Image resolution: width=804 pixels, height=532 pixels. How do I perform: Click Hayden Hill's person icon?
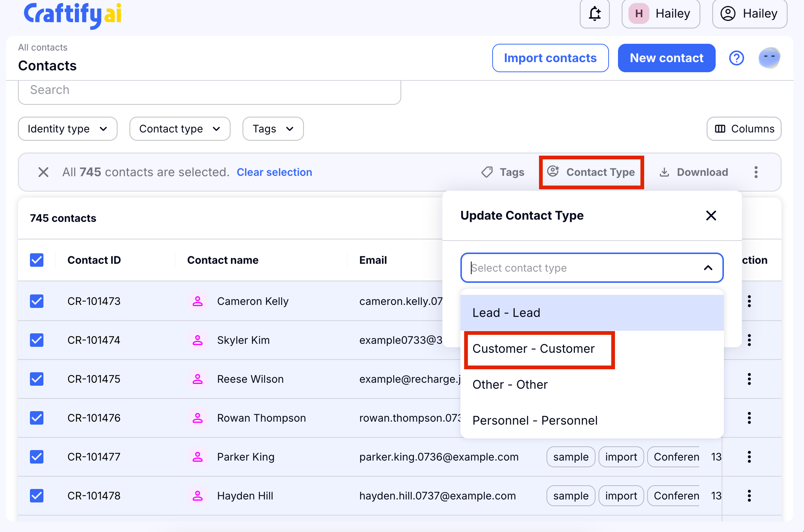(x=197, y=496)
